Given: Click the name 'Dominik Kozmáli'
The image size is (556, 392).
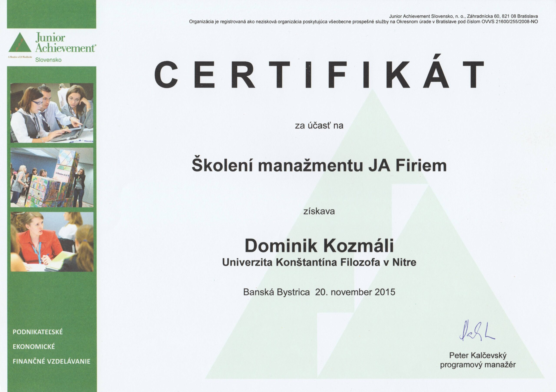Looking at the screenshot, I should coord(319,246).
